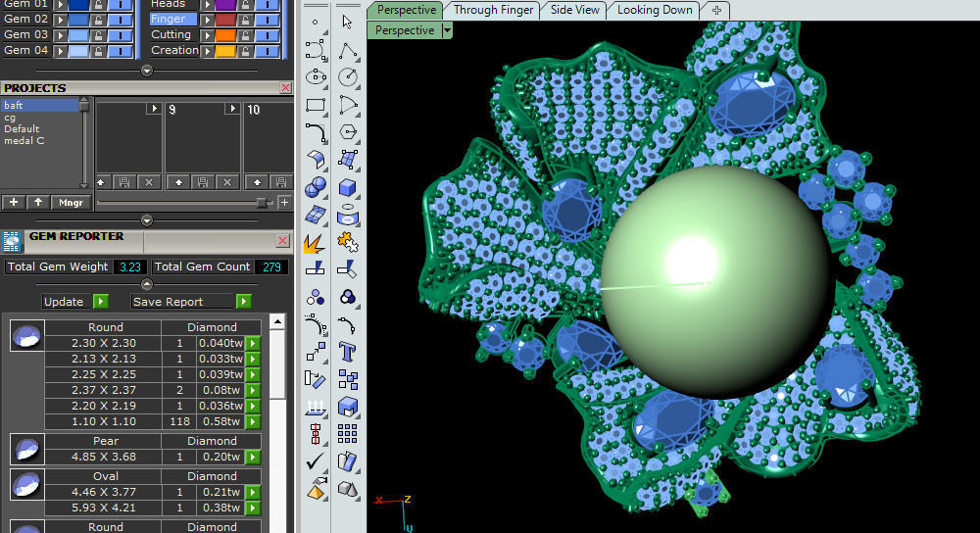
Task: Toggle lock on Creation layer
Action: [246, 51]
